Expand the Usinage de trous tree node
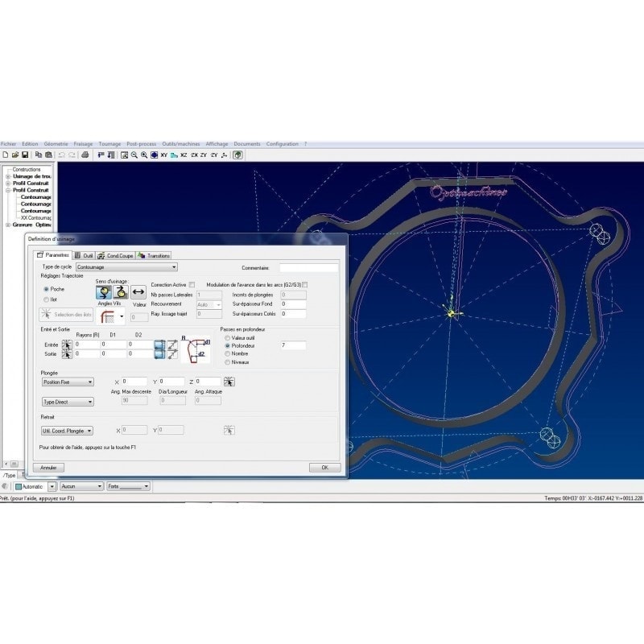The width and height of the screenshot is (644, 644). 8,176
